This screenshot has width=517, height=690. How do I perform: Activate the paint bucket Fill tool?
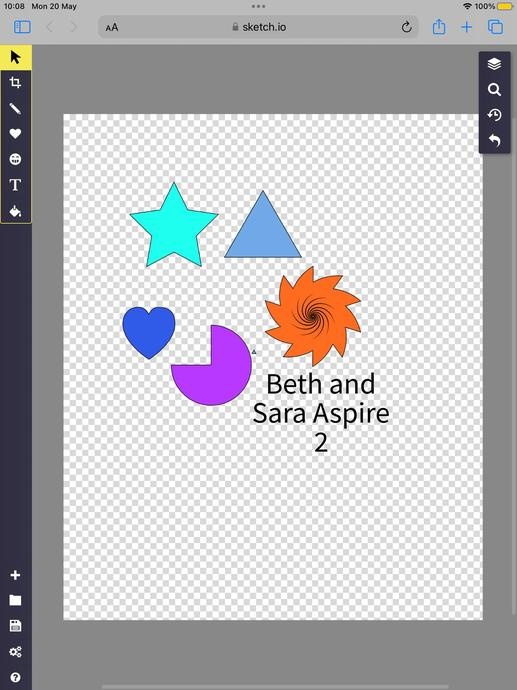15,211
